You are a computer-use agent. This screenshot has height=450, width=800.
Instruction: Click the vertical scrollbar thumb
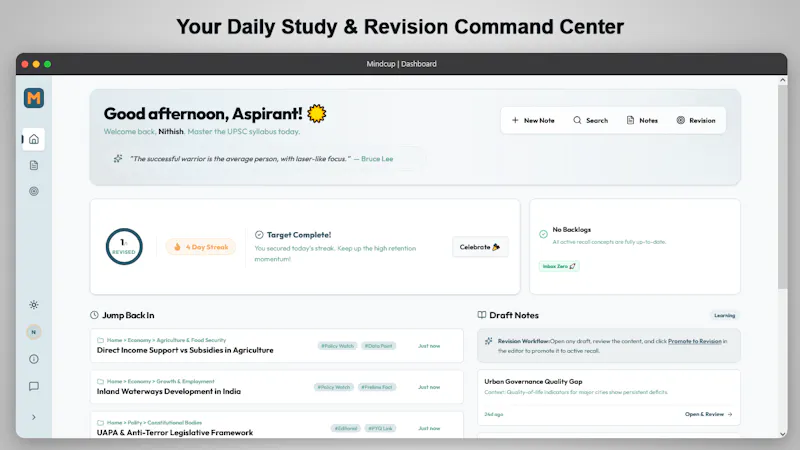pyautogui.click(x=783, y=187)
